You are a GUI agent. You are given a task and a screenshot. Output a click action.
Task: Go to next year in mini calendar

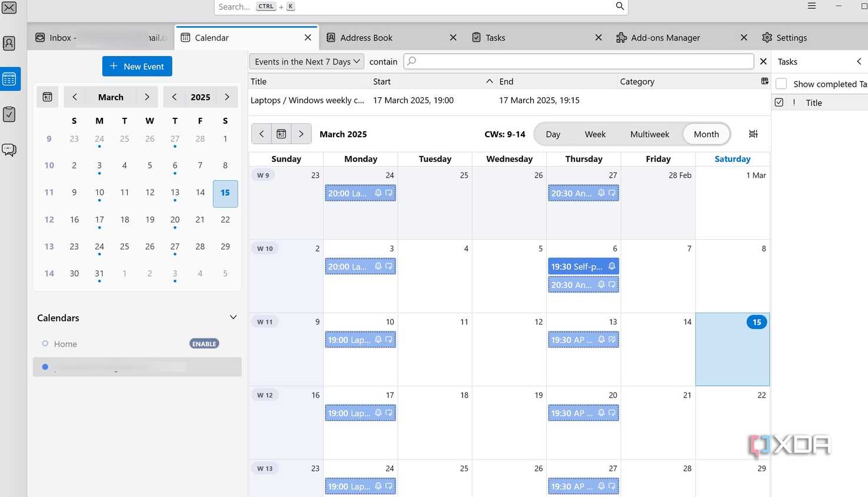click(227, 97)
